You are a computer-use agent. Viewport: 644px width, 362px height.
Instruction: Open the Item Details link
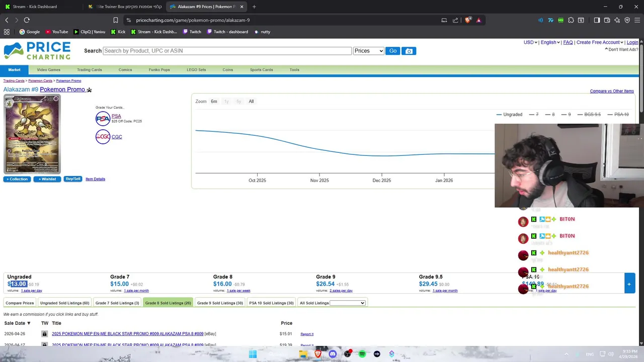pos(95,179)
